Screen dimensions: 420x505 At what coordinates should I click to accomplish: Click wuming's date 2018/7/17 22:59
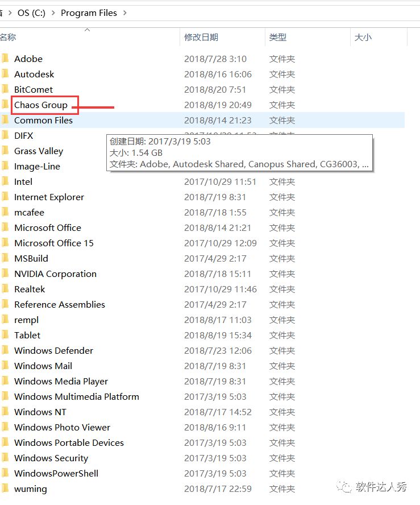(218, 489)
